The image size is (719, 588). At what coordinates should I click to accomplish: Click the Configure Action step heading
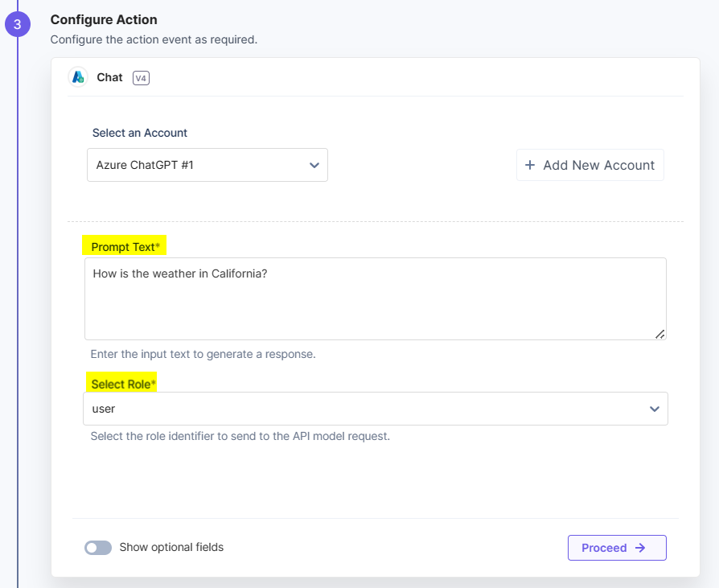(x=104, y=19)
